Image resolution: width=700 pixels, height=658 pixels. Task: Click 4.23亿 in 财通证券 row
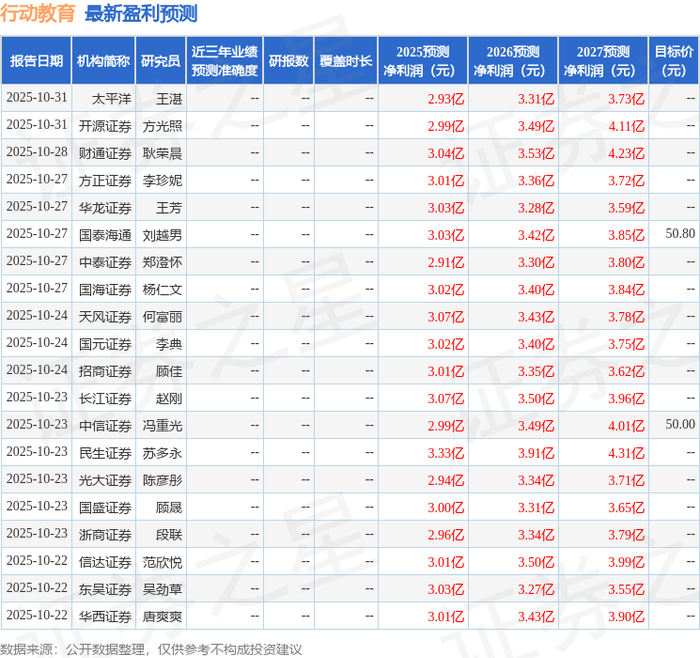626,154
